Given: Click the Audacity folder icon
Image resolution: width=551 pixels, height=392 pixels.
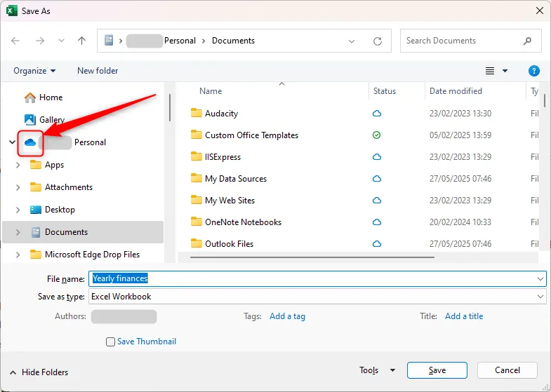Looking at the screenshot, I should (197, 114).
